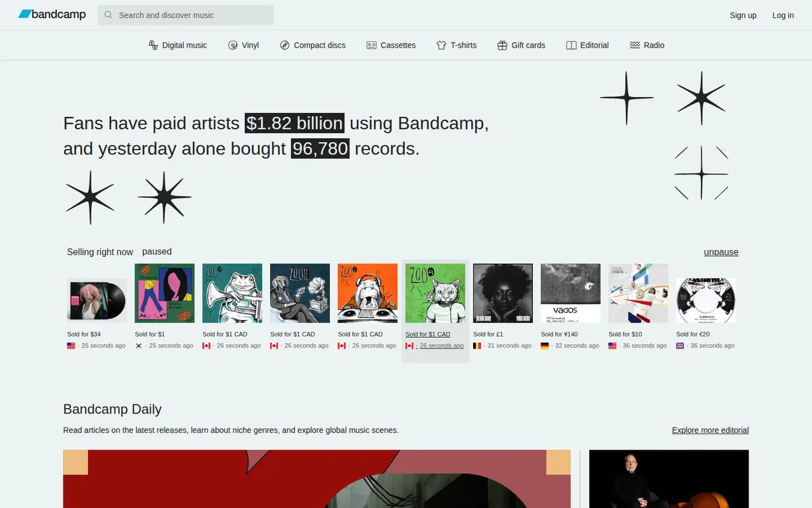Select the dog with gramophone album cover

pos(300,293)
